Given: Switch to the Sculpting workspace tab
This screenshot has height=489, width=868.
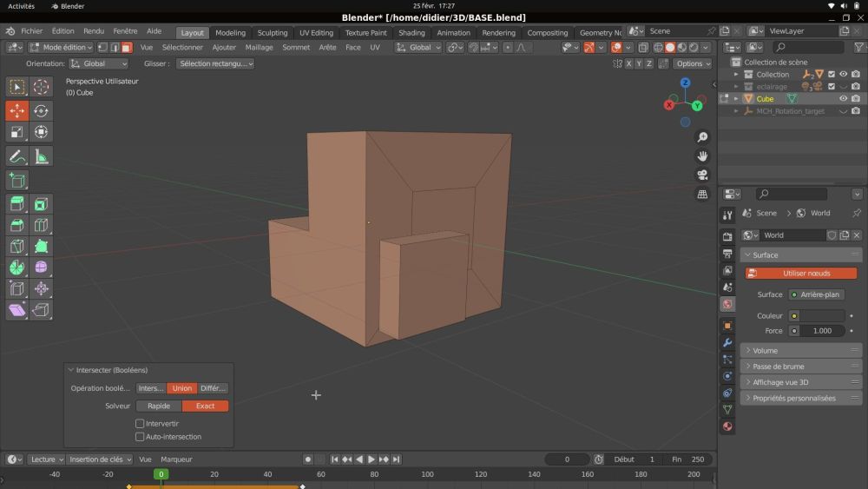Looking at the screenshot, I should coord(273,33).
